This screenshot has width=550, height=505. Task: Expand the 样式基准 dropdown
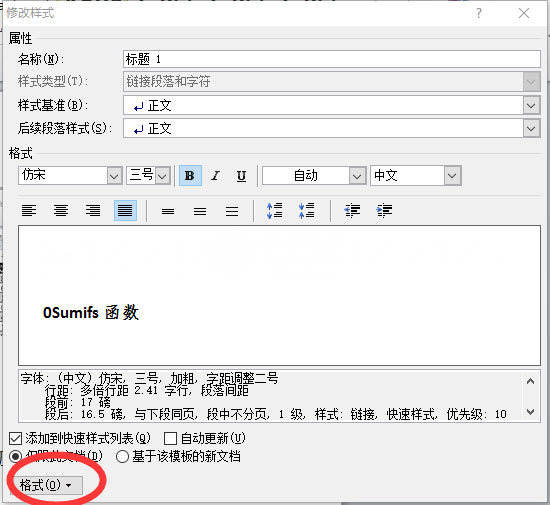click(531, 106)
